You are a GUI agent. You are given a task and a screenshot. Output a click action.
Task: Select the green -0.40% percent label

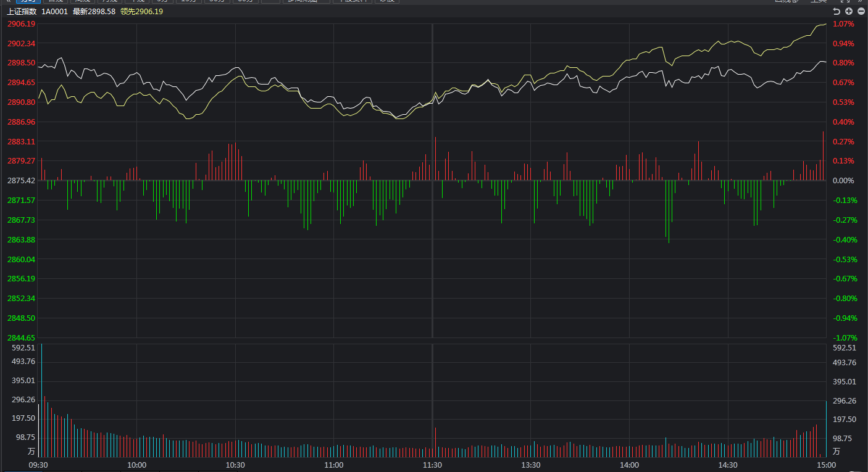point(845,239)
